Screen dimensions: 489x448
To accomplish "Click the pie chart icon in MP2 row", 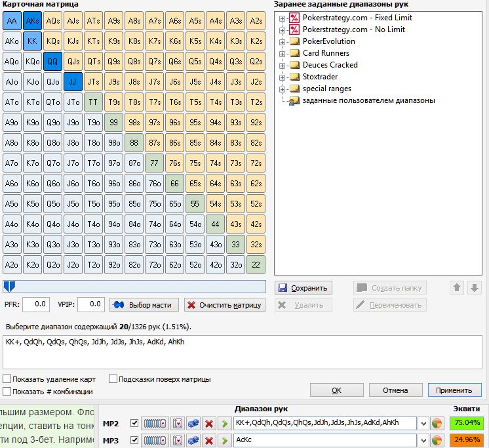I will coord(437,423).
